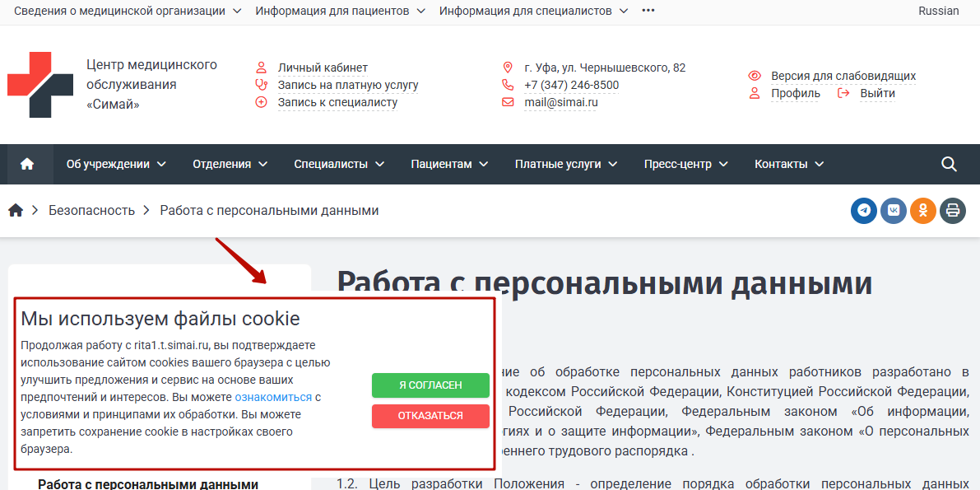
Task: Open the site search magnifier icon
Action: [x=949, y=164]
